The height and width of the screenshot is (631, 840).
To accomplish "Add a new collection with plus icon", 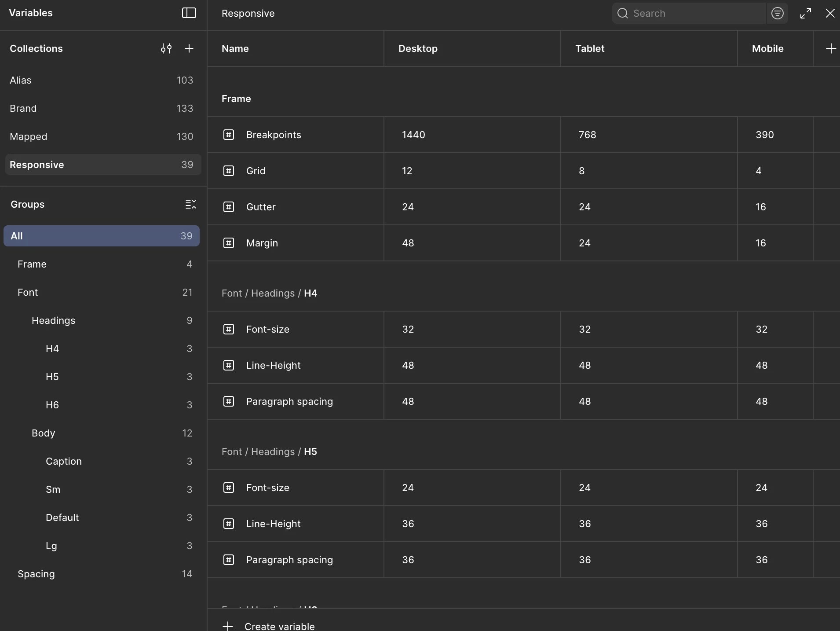I will tap(189, 48).
